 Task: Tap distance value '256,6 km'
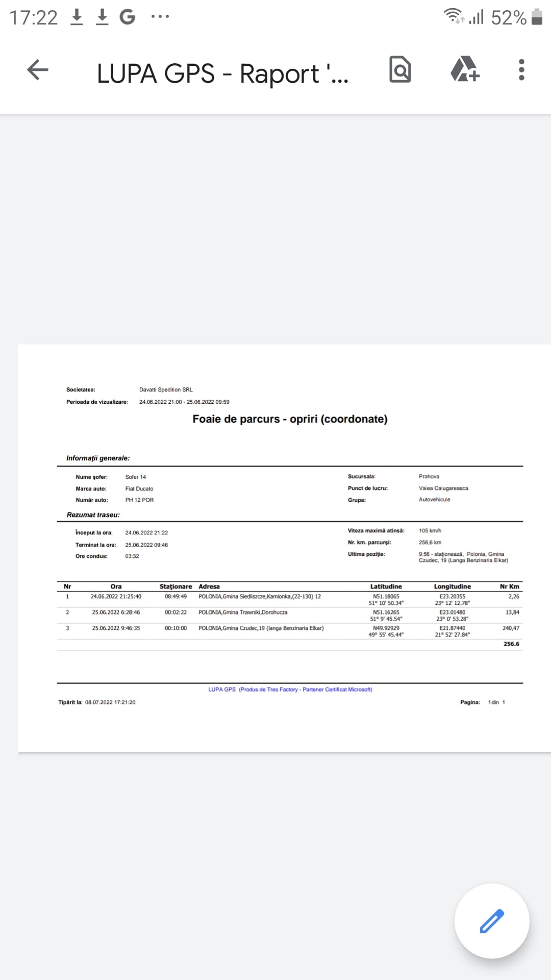[430, 542]
